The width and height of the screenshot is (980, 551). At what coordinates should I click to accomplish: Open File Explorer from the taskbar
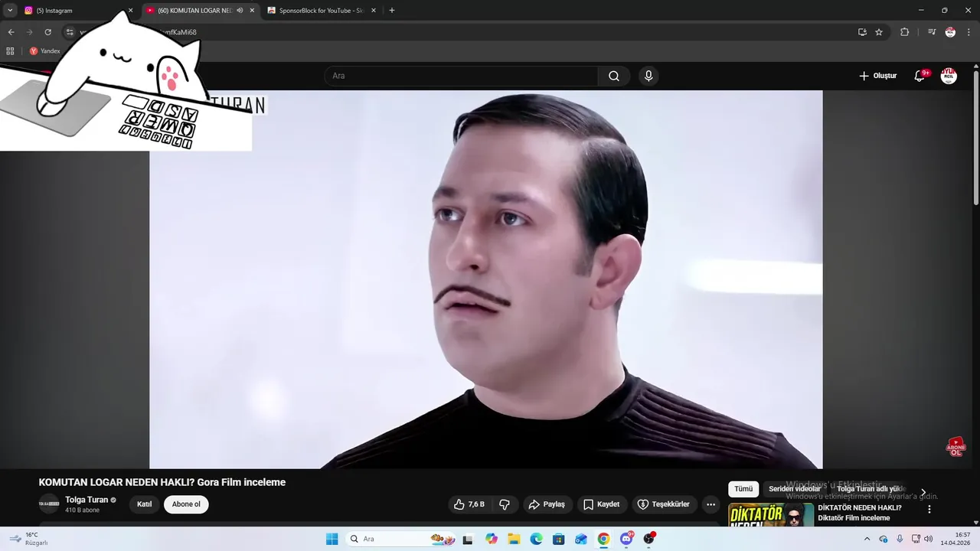pos(514,539)
